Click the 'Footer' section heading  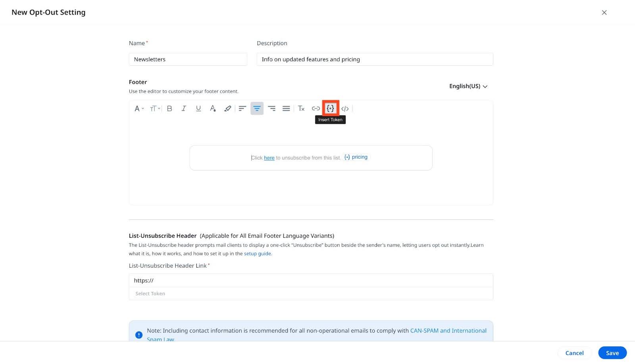pyautogui.click(x=138, y=82)
